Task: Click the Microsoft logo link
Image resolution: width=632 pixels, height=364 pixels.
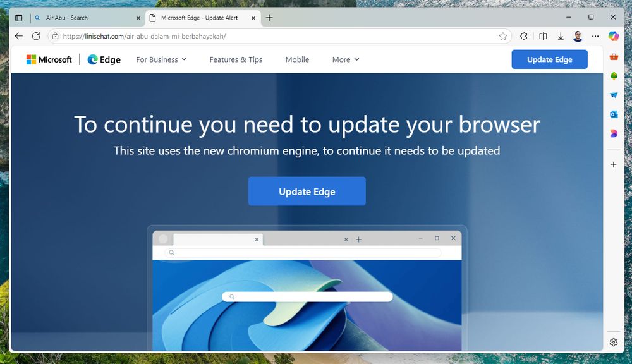Action: (x=49, y=59)
